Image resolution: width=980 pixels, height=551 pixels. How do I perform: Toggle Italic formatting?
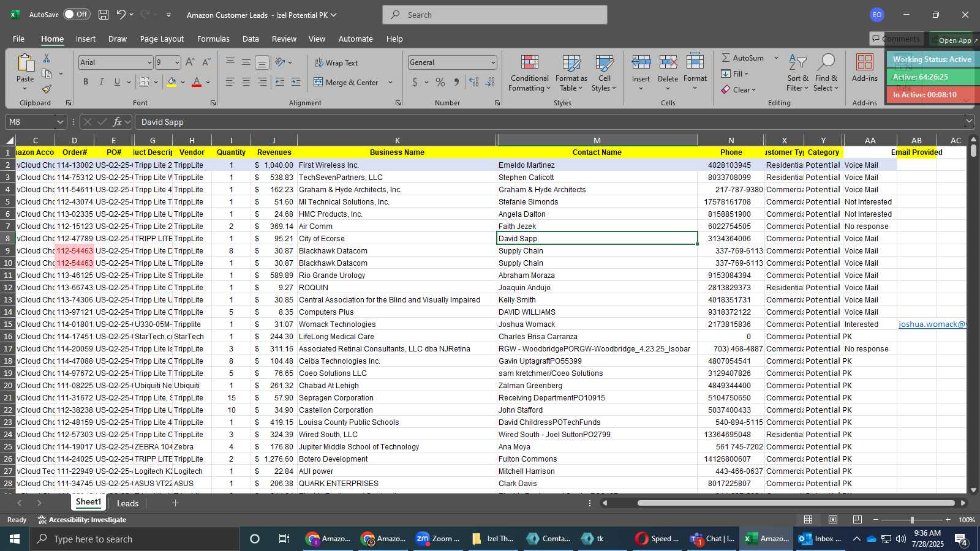[101, 82]
